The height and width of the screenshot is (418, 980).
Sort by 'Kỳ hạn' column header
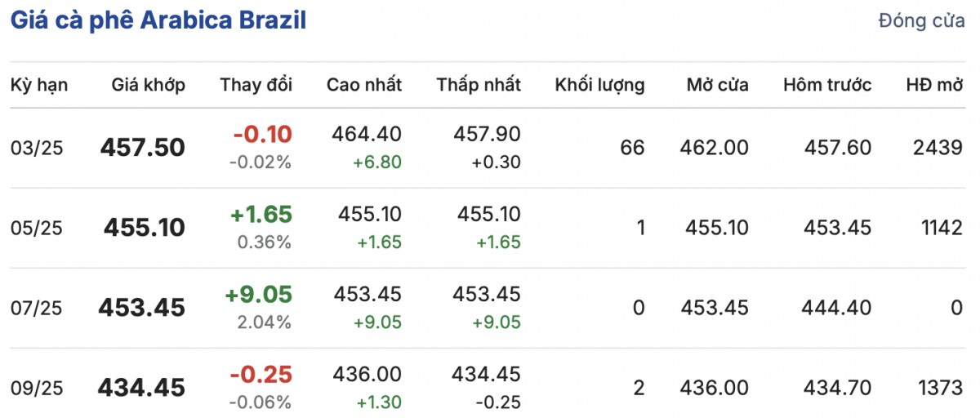[x=39, y=85]
